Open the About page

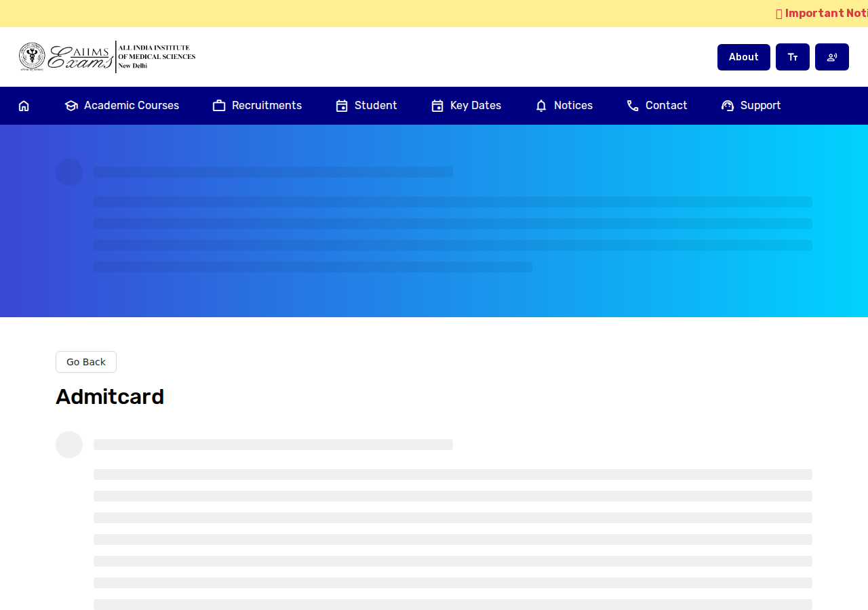[743, 57]
